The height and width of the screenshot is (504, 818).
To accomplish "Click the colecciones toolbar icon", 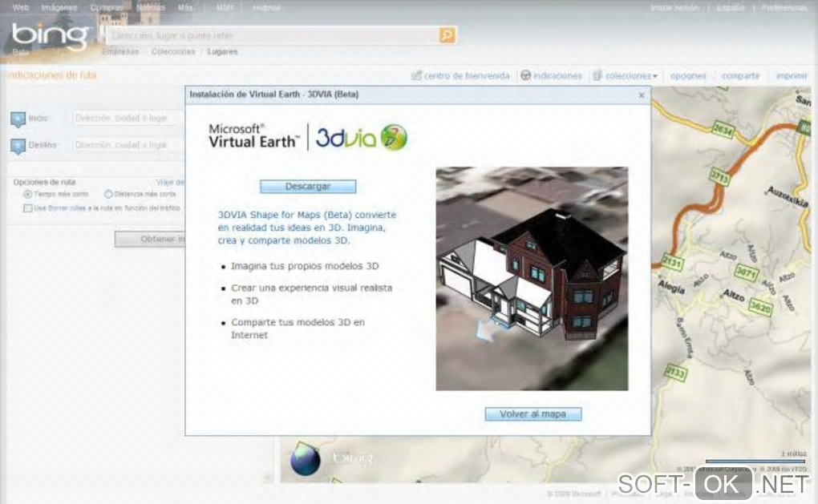I will [597, 75].
